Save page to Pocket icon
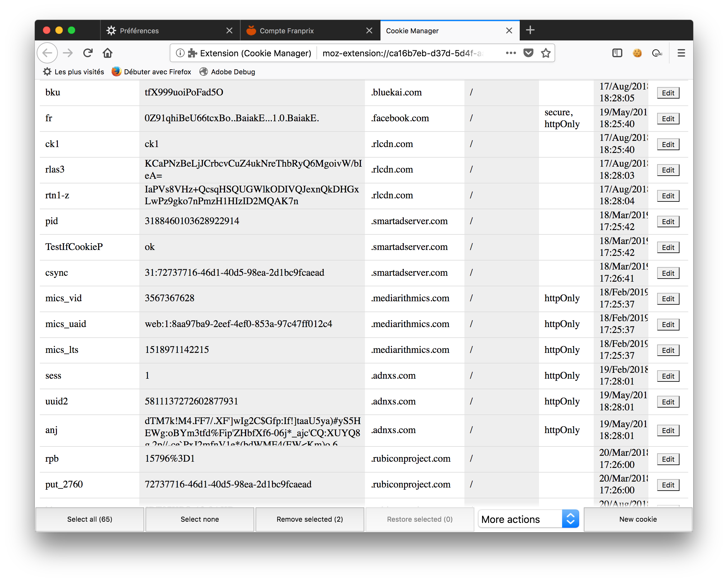This screenshot has height=582, width=728. tap(528, 53)
